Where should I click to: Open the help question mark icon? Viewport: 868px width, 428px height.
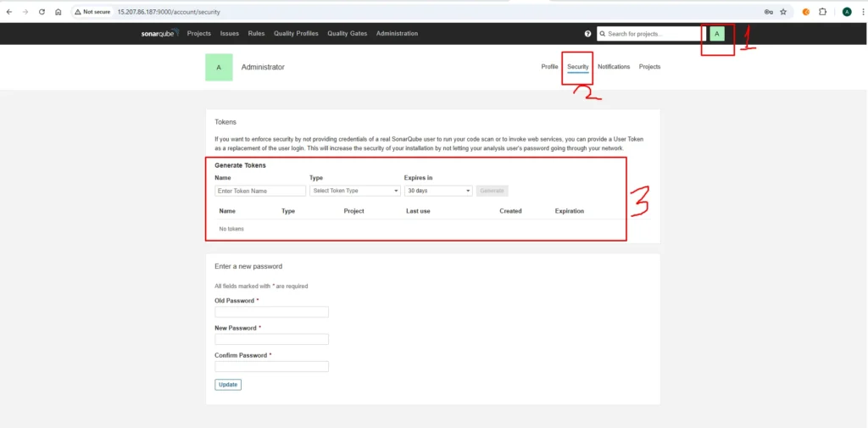[x=587, y=34]
